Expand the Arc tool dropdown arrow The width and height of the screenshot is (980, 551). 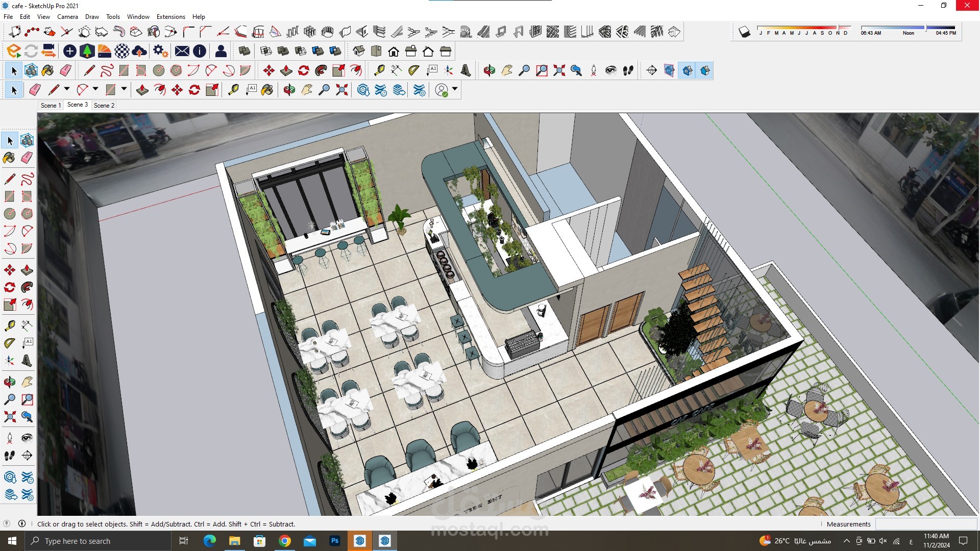click(95, 89)
